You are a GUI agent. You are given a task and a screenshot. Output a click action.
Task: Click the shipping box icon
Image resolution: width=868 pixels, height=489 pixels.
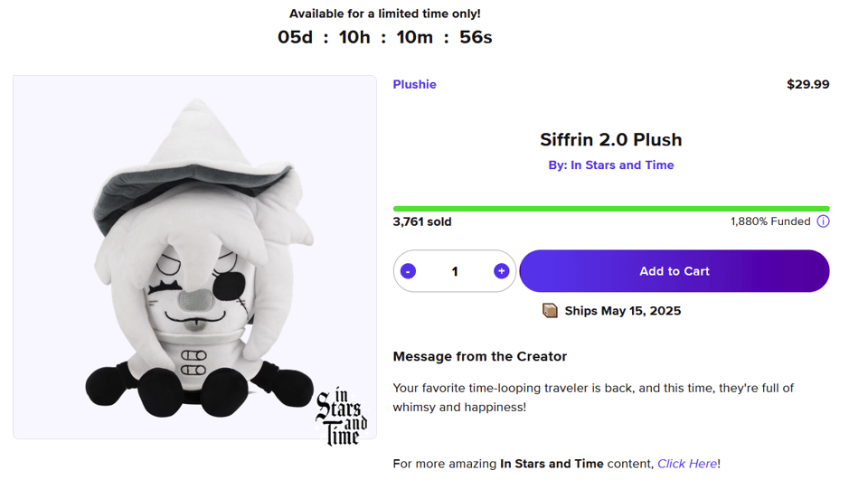click(x=550, y=311)
